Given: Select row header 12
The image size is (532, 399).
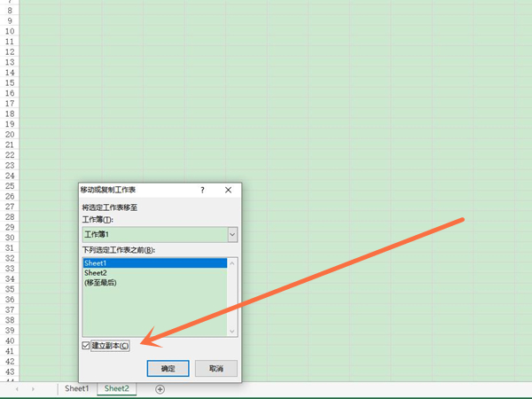Looking at the screenshot, I should (x=10, y=52).
